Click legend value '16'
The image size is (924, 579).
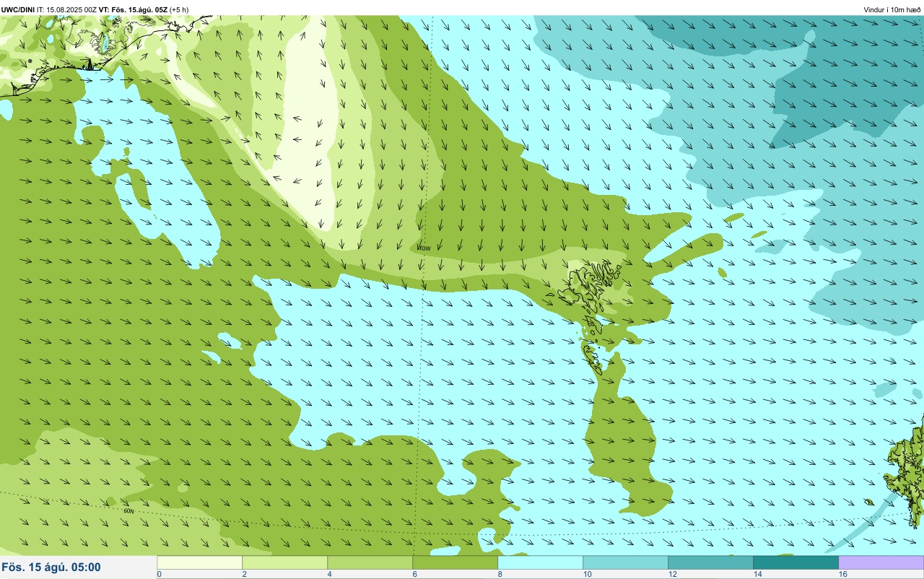coord(843,574)
